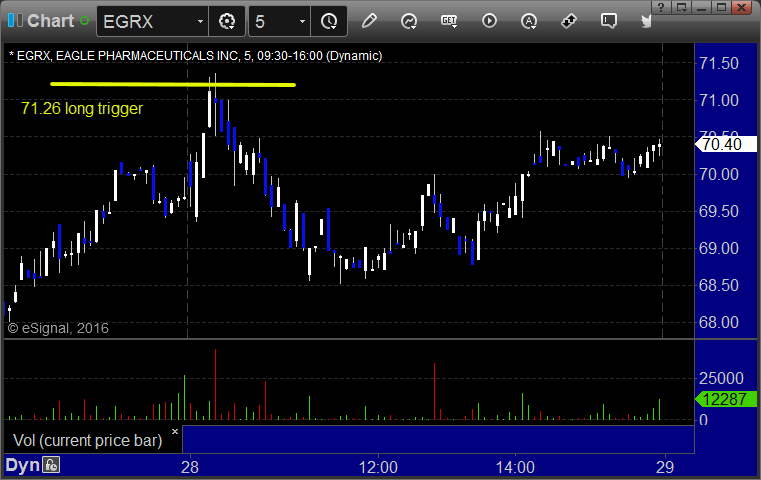Open the clock time template menu
The height and width of the screenshot is (480, 761).
[329, 21]
